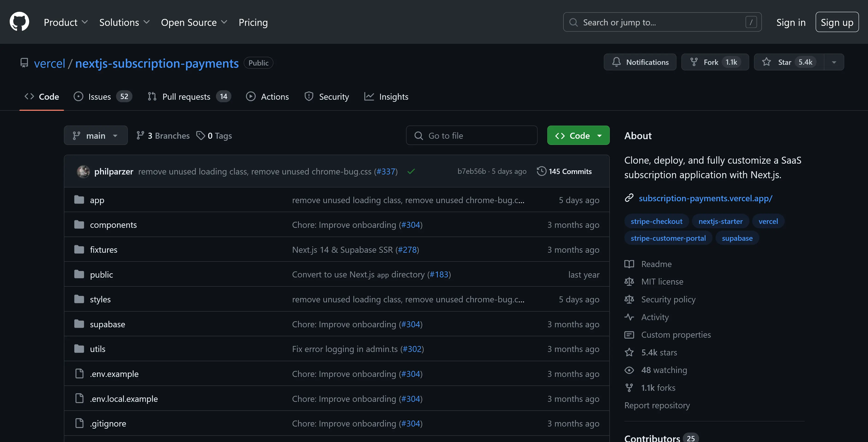Click the vercel topic tag
This screenshot has width=868, height=442.
click(768, 221)
